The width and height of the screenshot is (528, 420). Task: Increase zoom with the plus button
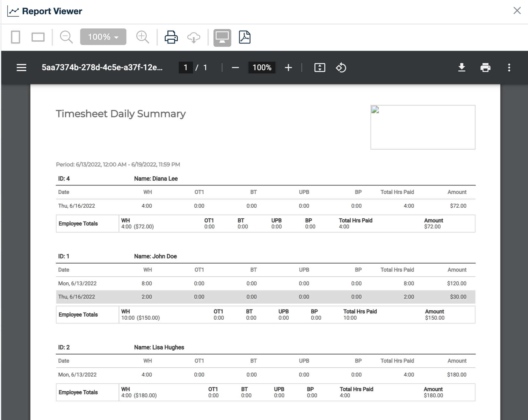[x=288, y=68]
